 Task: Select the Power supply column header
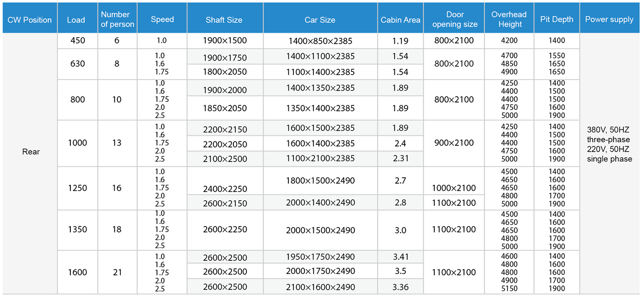609,20
